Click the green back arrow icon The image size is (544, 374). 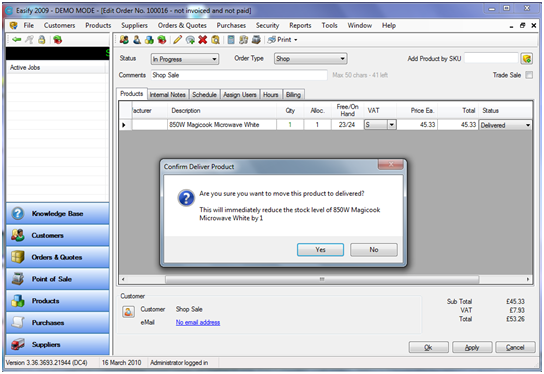point(16,40)
